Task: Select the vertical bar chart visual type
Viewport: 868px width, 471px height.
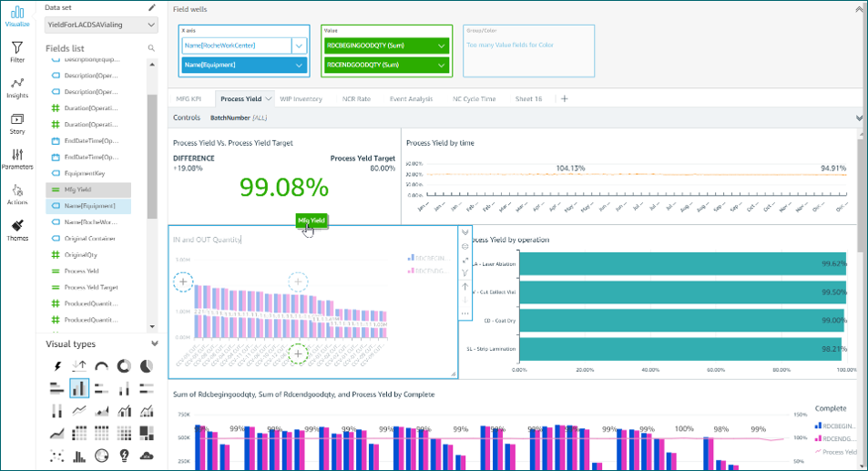Action: point(79,388)
